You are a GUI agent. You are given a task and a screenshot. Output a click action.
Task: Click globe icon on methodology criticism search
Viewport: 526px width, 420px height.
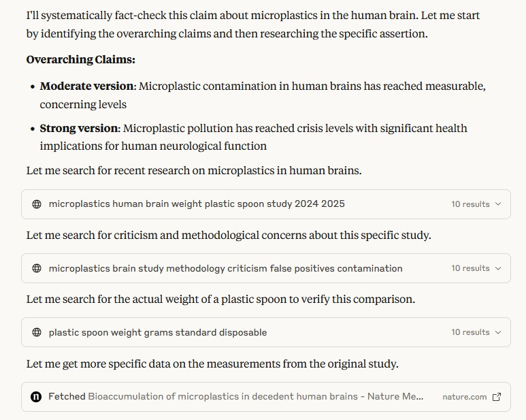pos(37,268)
